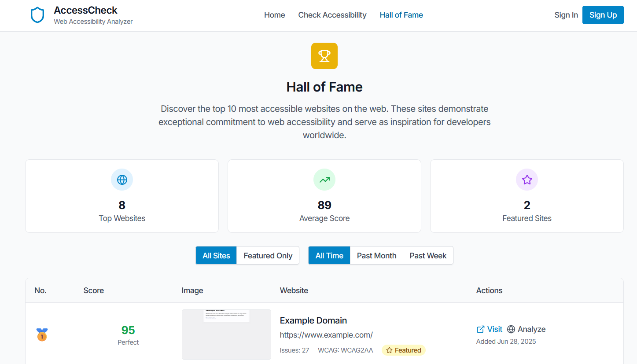Select the Past Month period filter
Viewport: 637px width, 364px height.
376,256
